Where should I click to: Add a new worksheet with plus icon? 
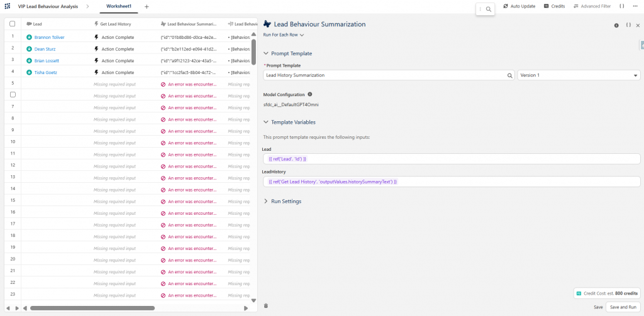[147, 6]
